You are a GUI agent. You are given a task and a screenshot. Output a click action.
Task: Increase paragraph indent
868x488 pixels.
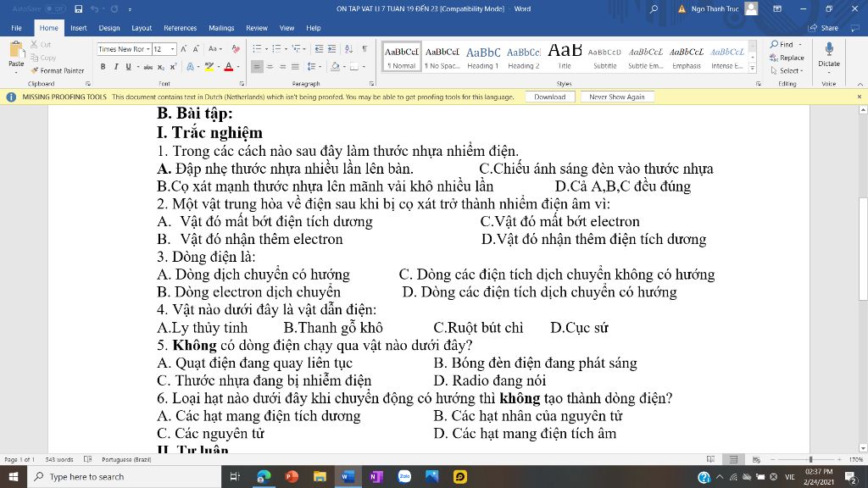tap(331, 49)
